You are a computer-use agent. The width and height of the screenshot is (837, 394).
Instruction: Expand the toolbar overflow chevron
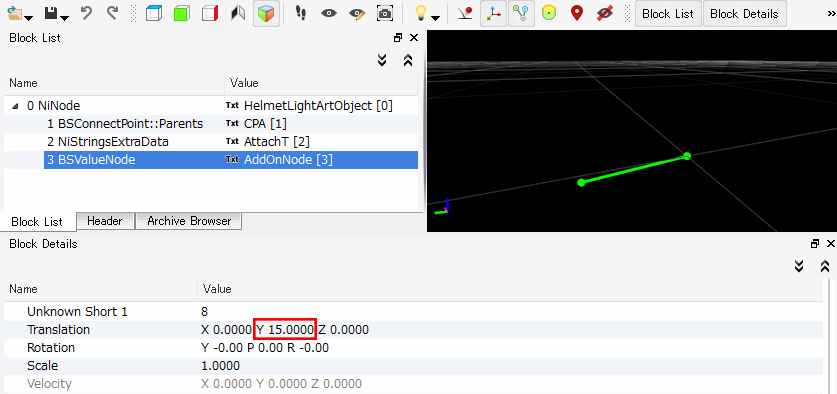831,14
